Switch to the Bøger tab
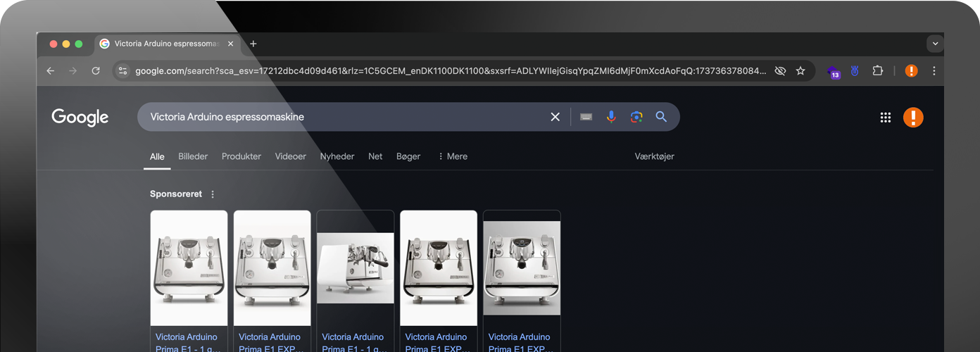This screenshot has height=352, width=980. [408, 156]
